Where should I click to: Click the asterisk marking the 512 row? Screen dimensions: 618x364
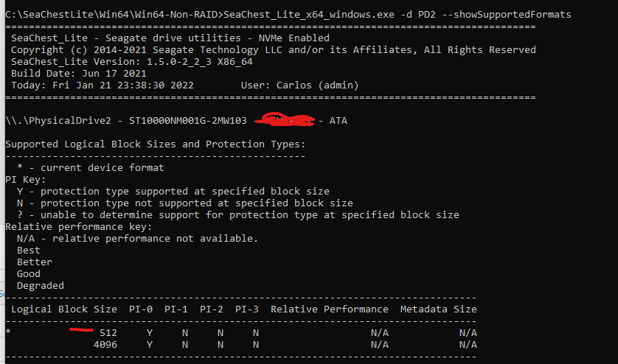click(x=8, y=332)
